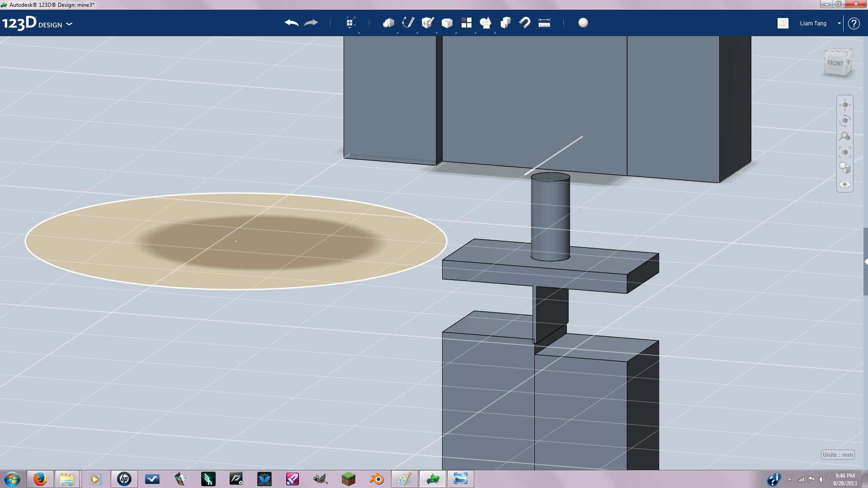Select the Zoom navigation tool

pyautogui.click(x=845, y=136)
